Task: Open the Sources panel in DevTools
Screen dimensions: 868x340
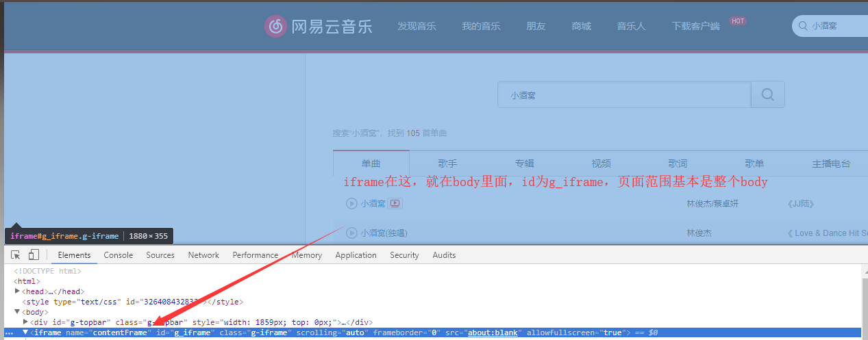Action: pos(160,255)
